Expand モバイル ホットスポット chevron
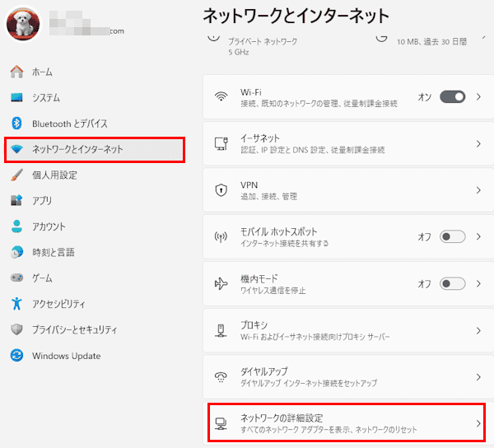The width and height of the screenshot is (494, 448). click(478, 236)
